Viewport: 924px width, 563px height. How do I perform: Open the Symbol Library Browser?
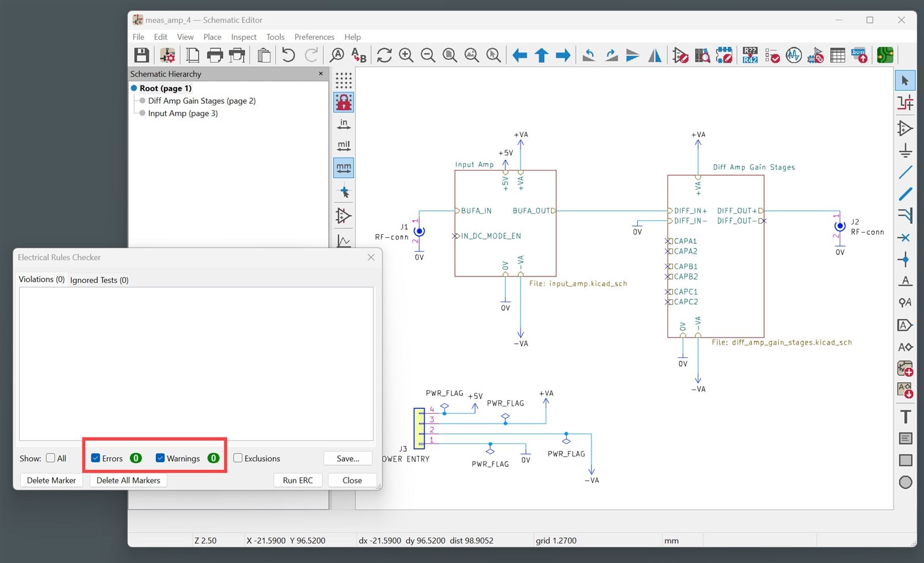coord(702,55)
